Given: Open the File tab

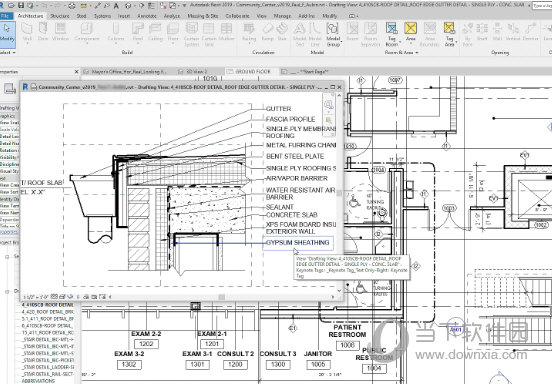Looking at the screenshot, I should point(6,16).
